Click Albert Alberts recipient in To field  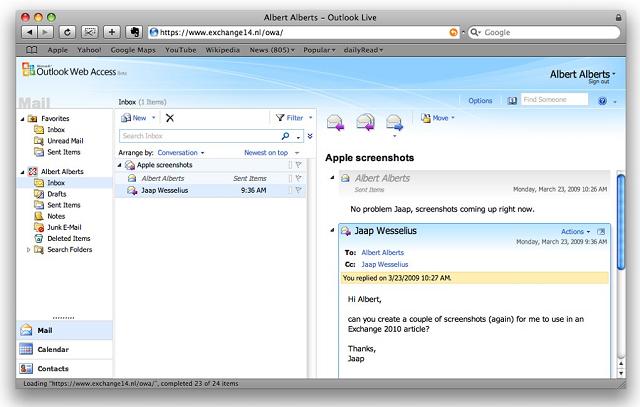click(x=382, y=252)
